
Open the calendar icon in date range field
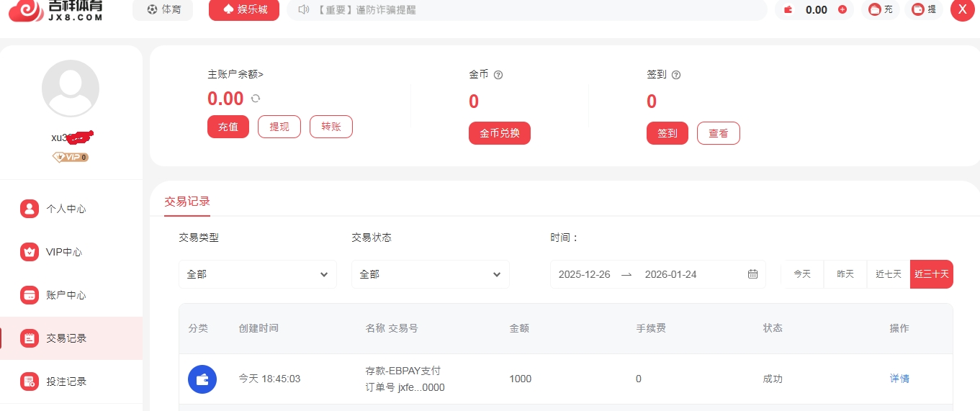coord(752,274)
